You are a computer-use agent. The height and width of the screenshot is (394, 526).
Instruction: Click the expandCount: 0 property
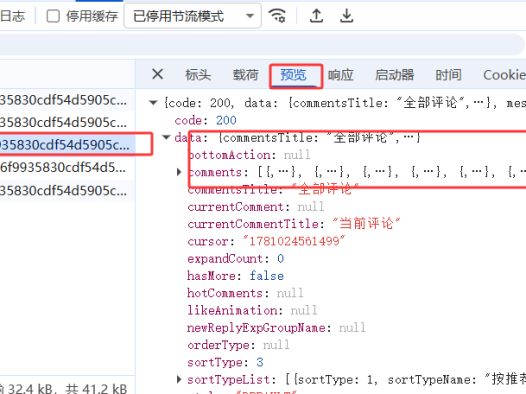coord(235,259)
